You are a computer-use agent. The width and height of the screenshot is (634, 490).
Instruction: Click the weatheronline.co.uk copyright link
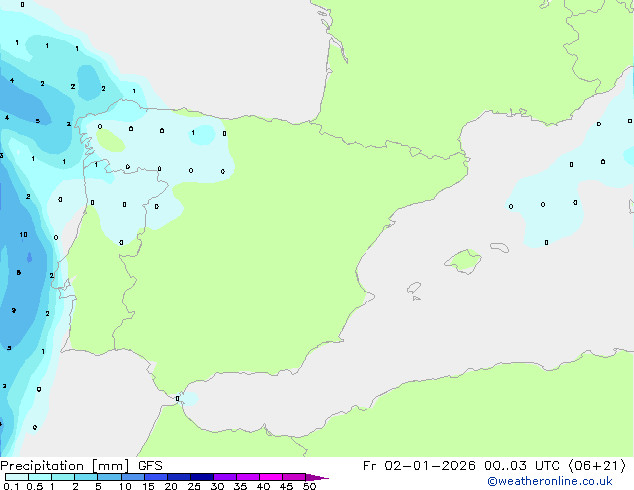pyautogui.click(x=550, y=481)
